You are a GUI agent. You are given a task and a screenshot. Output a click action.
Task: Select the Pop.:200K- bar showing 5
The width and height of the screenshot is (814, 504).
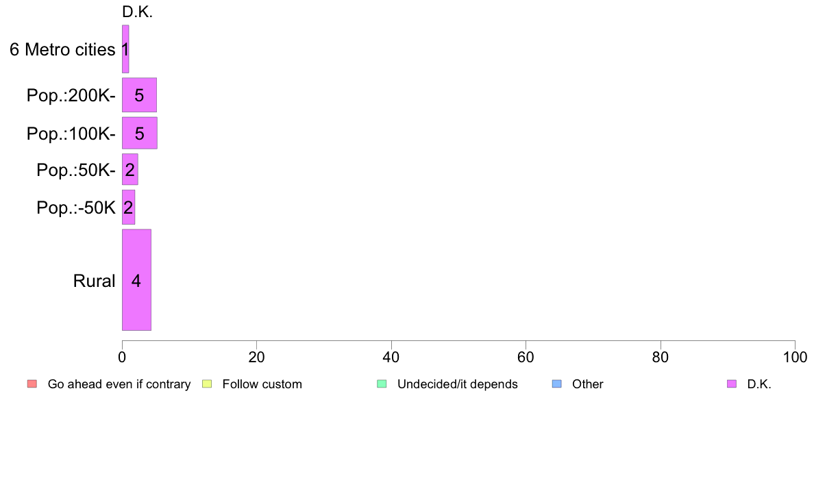tap(139, 95)
